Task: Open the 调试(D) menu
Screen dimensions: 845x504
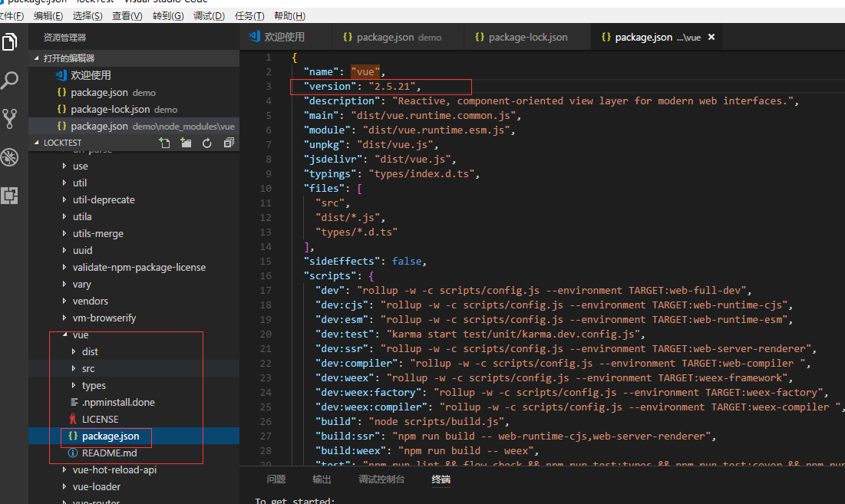Action: (x=209, y=16)
